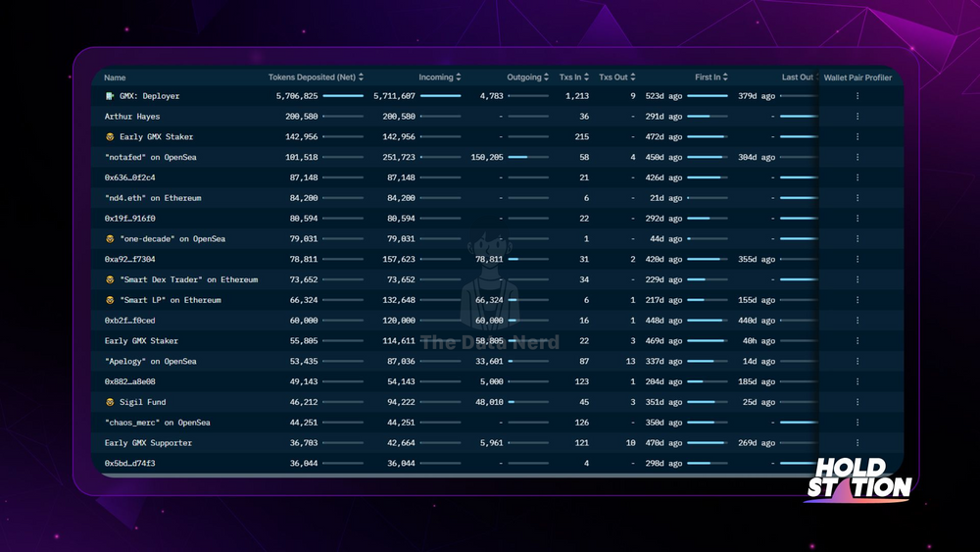Image resolution: width=980 pixels, height=552 pixels.
Task: Click the 1,213 Txs In value
Action: (x=577, y=96)
